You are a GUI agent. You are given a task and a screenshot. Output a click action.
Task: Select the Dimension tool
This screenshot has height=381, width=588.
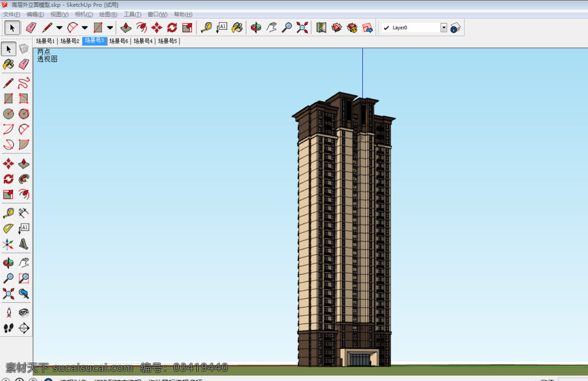click(x=24, y=213)
